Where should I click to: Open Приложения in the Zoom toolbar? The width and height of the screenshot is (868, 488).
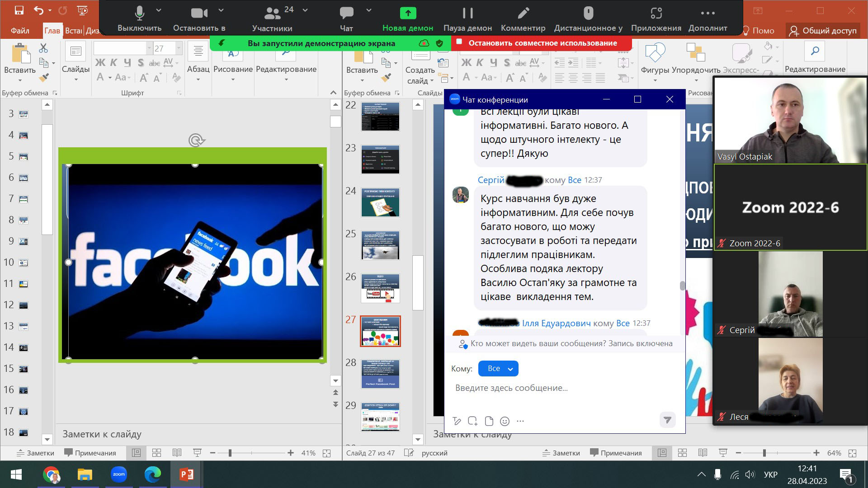656,19
